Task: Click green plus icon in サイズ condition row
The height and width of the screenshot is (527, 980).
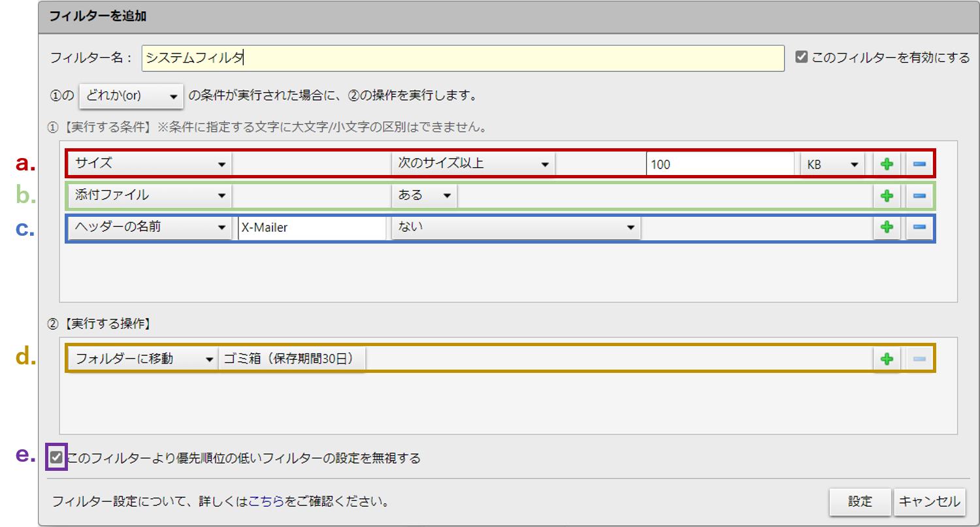Action: point(887,164)
